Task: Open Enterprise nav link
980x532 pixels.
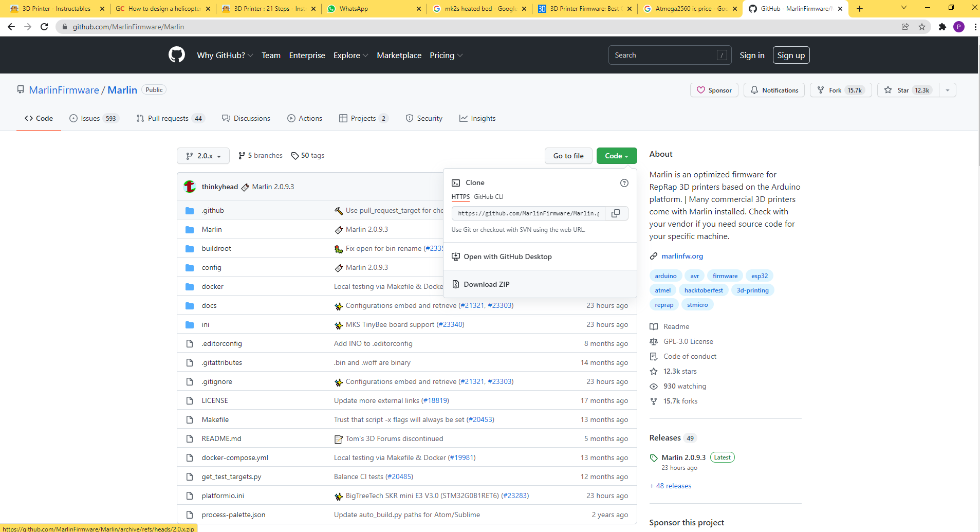Action: (x=307, y=55)
